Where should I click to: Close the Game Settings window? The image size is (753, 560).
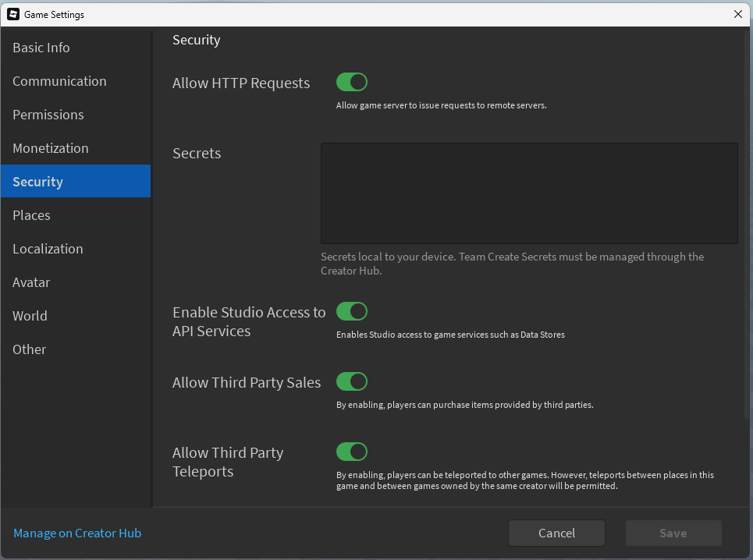click(736, 14)
